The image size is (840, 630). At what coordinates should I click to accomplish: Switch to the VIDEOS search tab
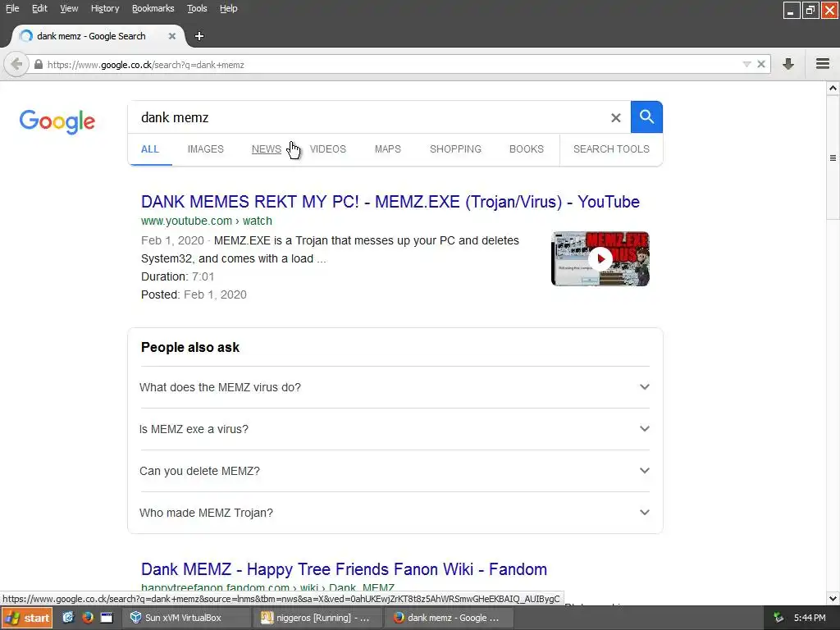(328, 149)
